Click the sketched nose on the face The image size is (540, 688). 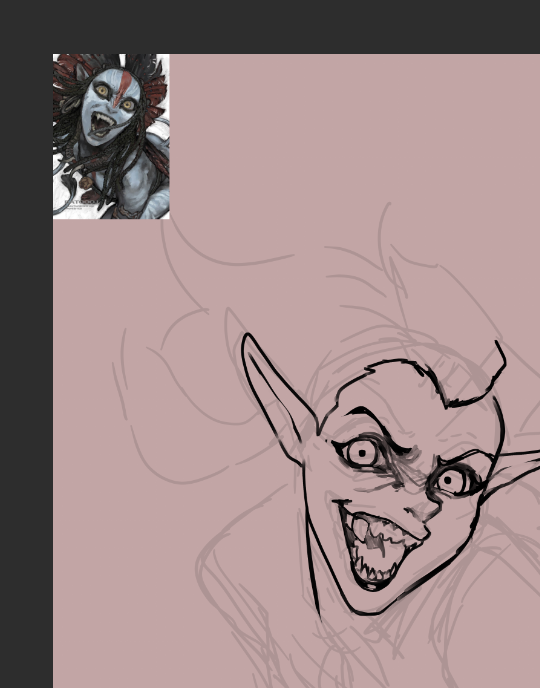pos(423,509)
